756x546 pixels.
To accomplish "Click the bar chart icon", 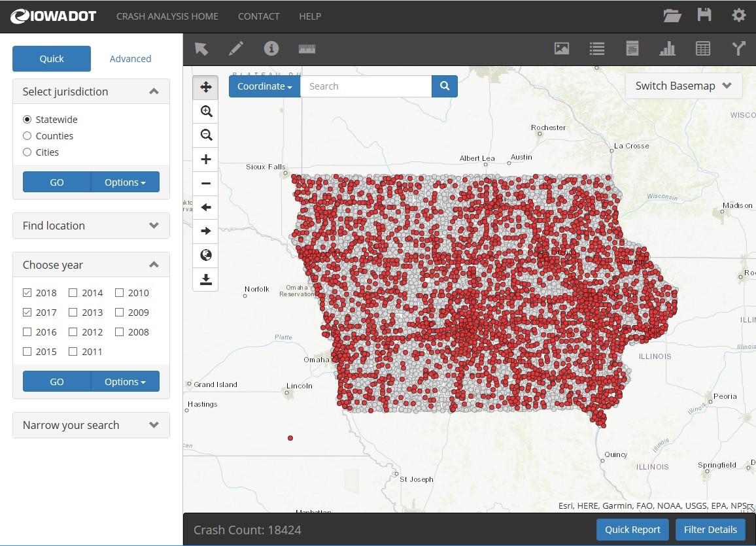I will tap(667, 48).
